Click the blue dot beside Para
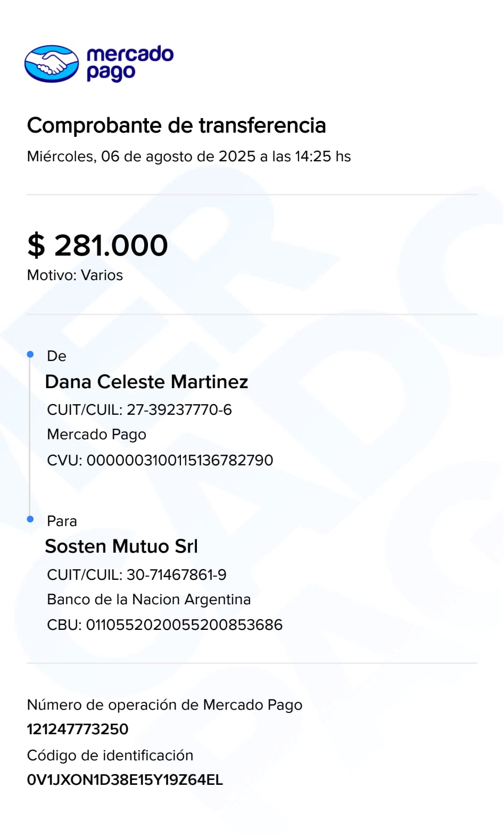504x837 pixels. (x=30, y=519)
